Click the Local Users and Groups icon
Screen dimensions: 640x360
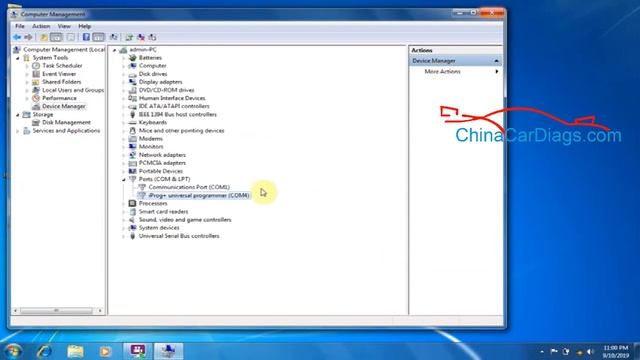(x=36, y=90)
